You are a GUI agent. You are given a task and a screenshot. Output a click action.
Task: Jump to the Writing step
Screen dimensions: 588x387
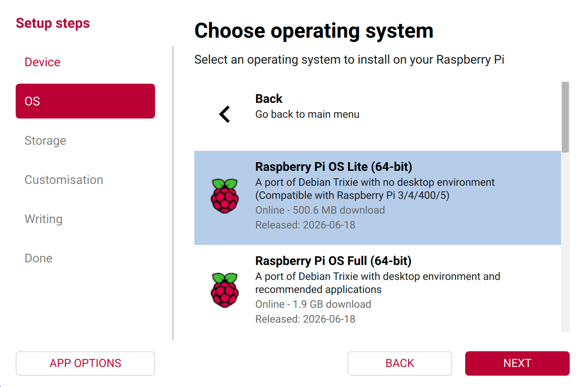point(85,219)
